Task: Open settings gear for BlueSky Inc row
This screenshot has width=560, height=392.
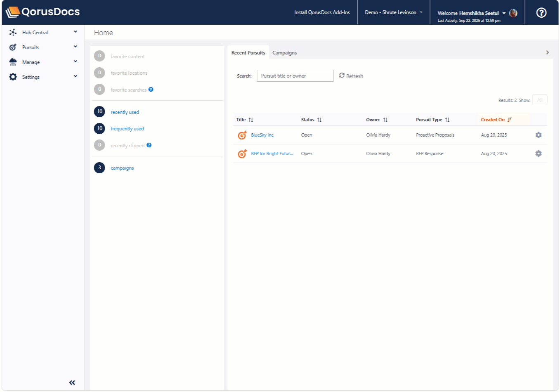Action: [x=538, y=135]
